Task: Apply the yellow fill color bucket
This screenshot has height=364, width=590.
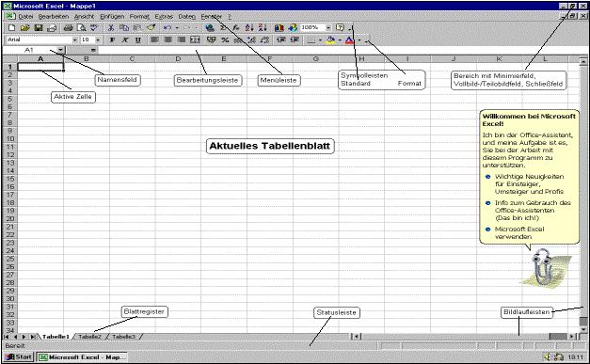Action: tap(330, 40)
